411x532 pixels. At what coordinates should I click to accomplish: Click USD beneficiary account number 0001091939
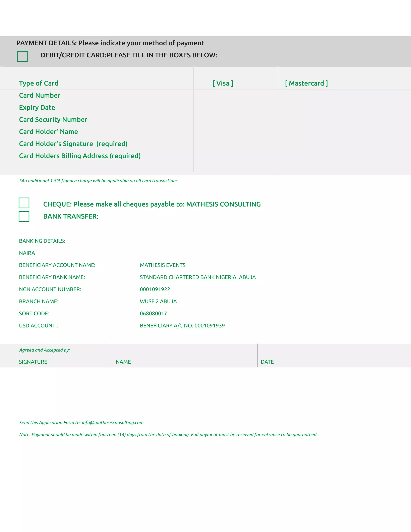click(209, 326)
